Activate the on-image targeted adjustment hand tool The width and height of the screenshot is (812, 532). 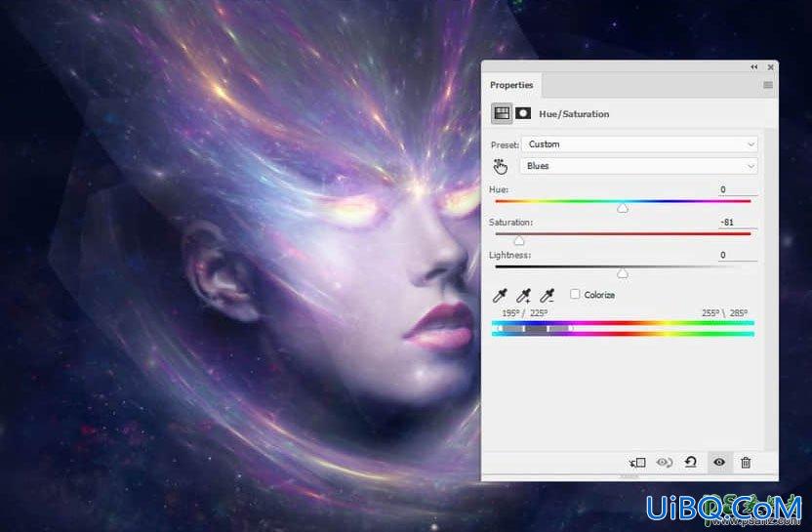point(501,166)
